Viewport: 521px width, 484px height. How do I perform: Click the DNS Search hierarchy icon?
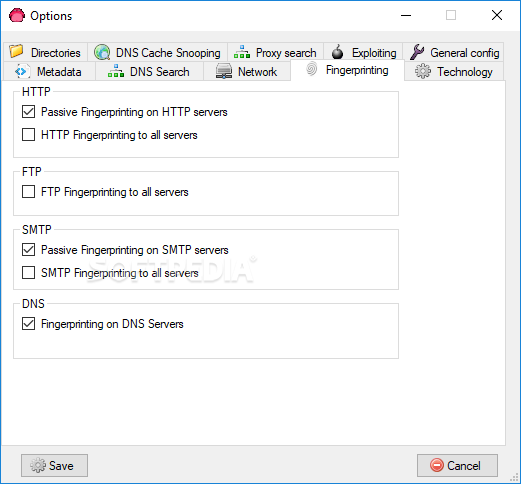point(116,71)
